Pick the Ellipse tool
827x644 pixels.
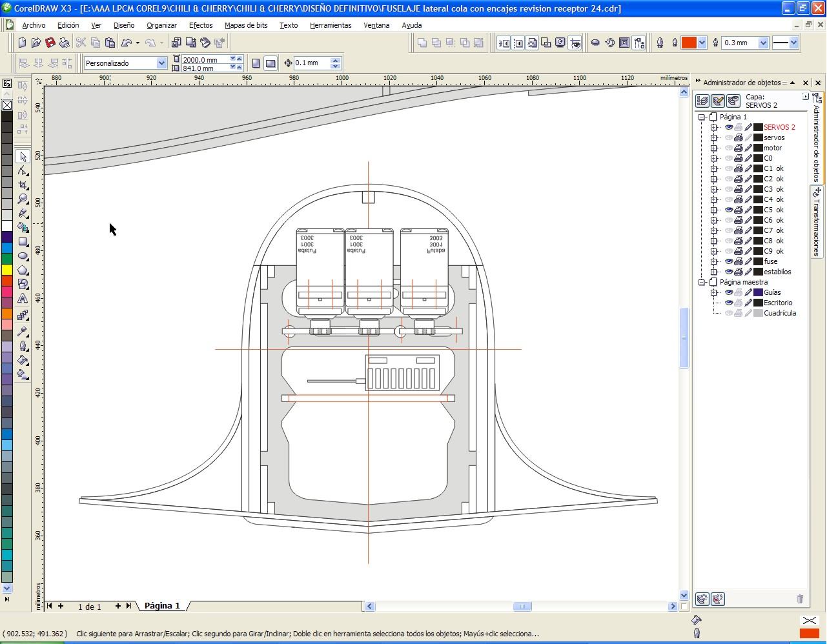[23, 256]
